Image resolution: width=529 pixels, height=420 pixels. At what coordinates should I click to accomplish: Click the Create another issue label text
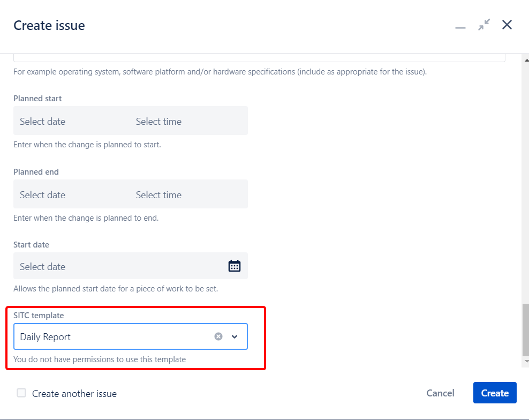(x=74, y=394)
